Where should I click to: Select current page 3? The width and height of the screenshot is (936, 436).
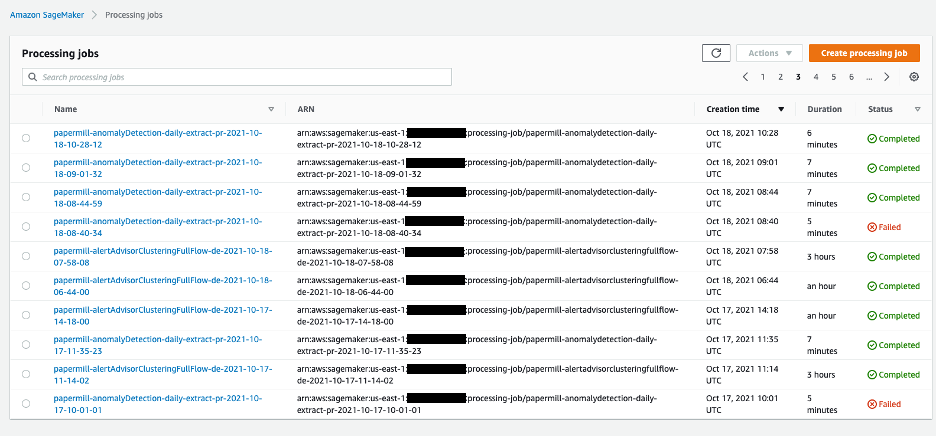coord(798,76)
